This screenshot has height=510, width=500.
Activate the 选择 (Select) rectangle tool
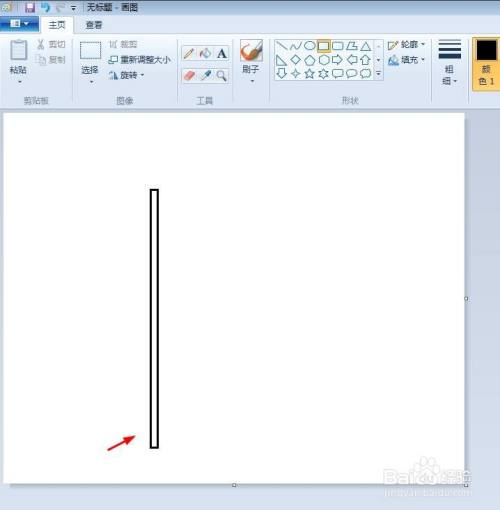click(90, 50)
